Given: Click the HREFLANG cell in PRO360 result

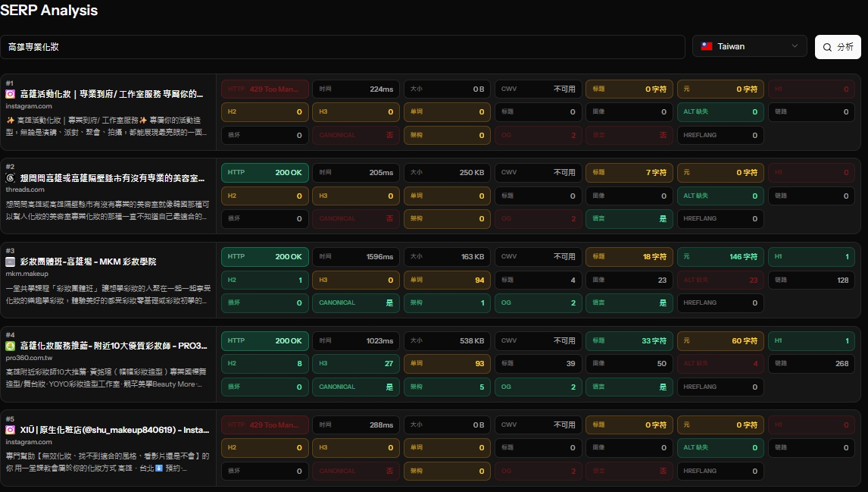Looking at the screenshot, I should coord(720,387).
